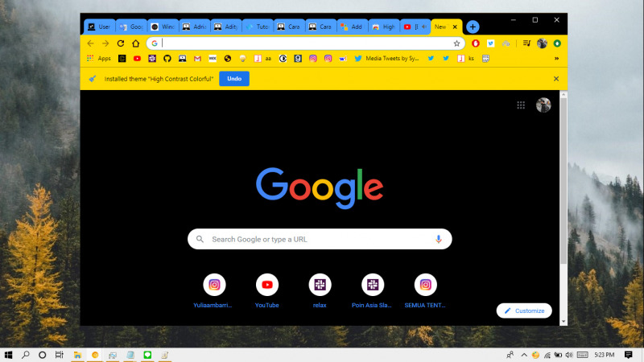Open Windows taskbar search
The width and height of the screenshot is (644, 362).
click(26, 355)
